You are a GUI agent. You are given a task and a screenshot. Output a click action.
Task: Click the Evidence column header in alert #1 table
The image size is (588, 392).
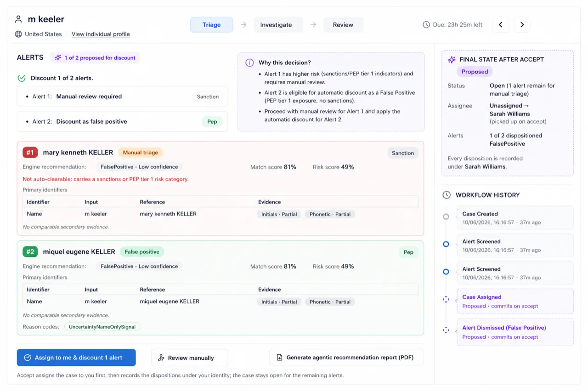(269, 202)
